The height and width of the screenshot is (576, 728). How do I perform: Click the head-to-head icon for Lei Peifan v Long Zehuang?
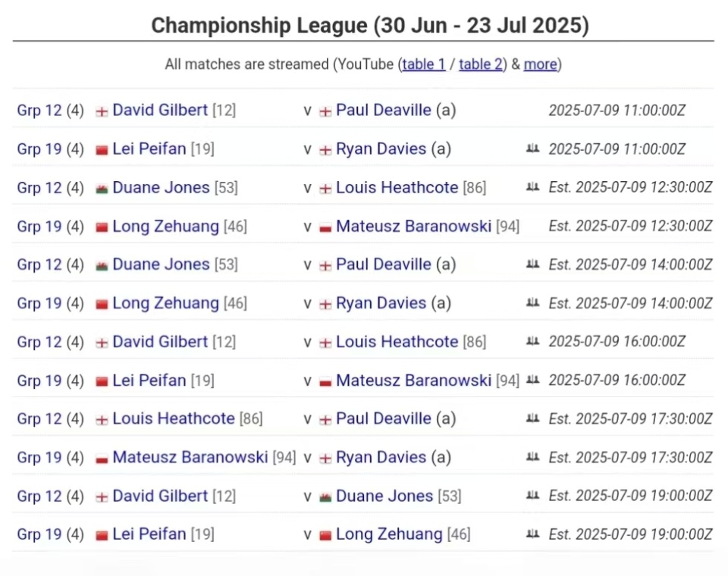click(x=532, y=534)
